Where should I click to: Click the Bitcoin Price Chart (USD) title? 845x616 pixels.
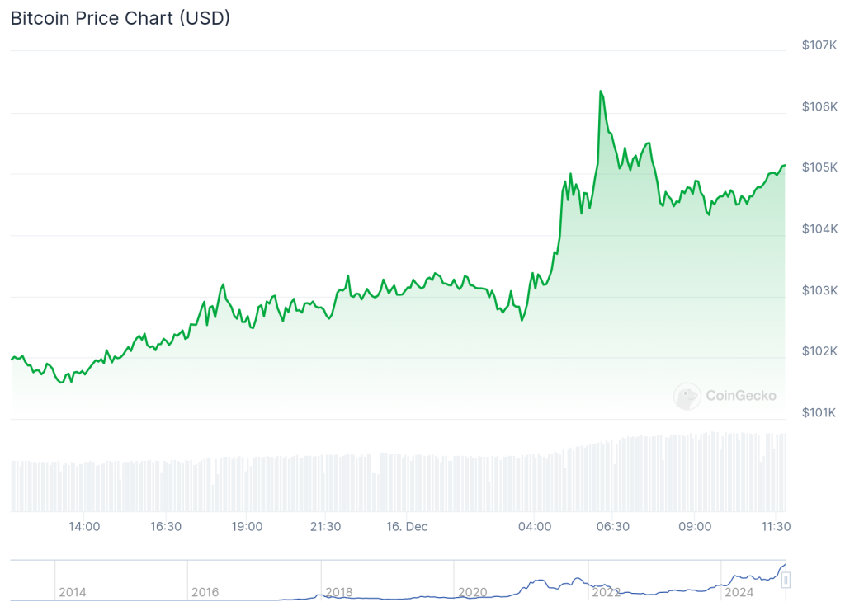point(120,18)
